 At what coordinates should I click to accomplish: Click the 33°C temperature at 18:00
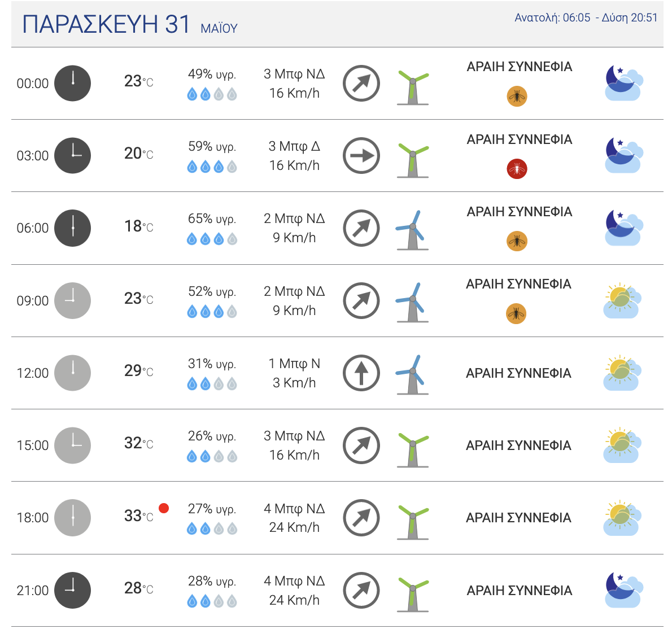138,516
